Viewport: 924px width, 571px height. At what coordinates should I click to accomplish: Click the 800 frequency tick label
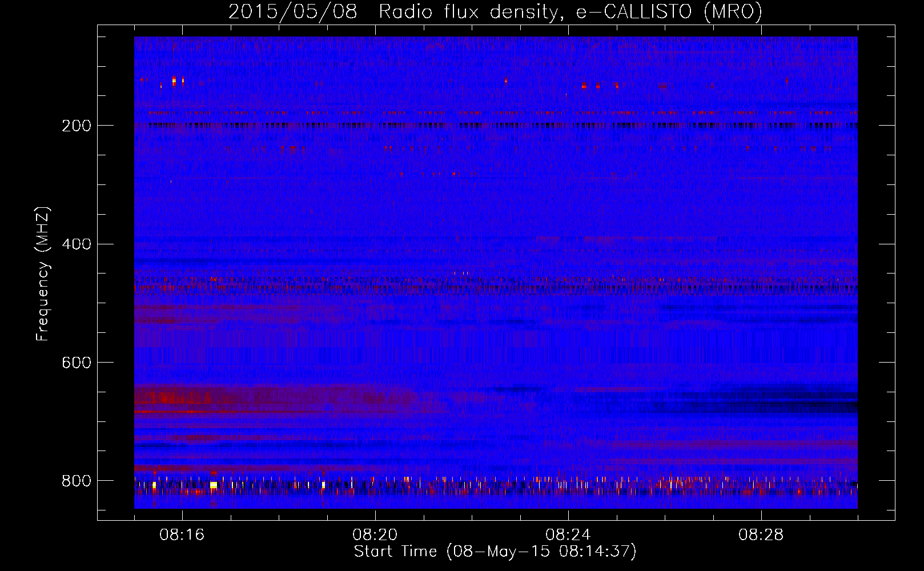[77, 481]
